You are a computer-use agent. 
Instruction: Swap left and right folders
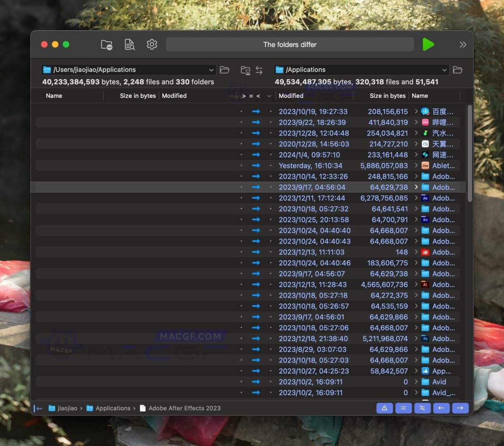tap(259, 70)
